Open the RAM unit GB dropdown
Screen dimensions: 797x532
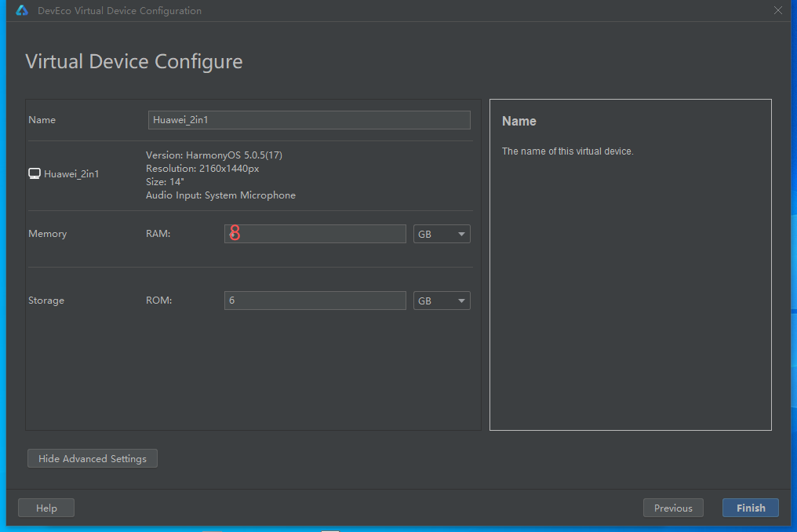coord(442,234)
